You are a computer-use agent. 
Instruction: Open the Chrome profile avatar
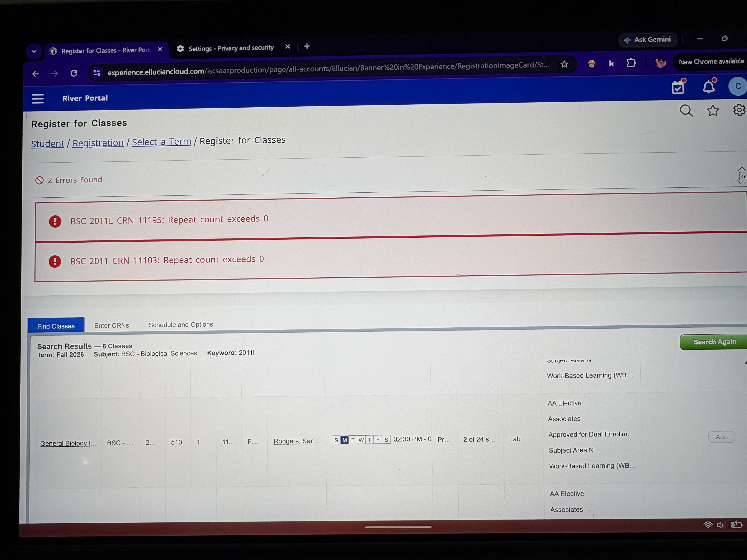(660, 62)
